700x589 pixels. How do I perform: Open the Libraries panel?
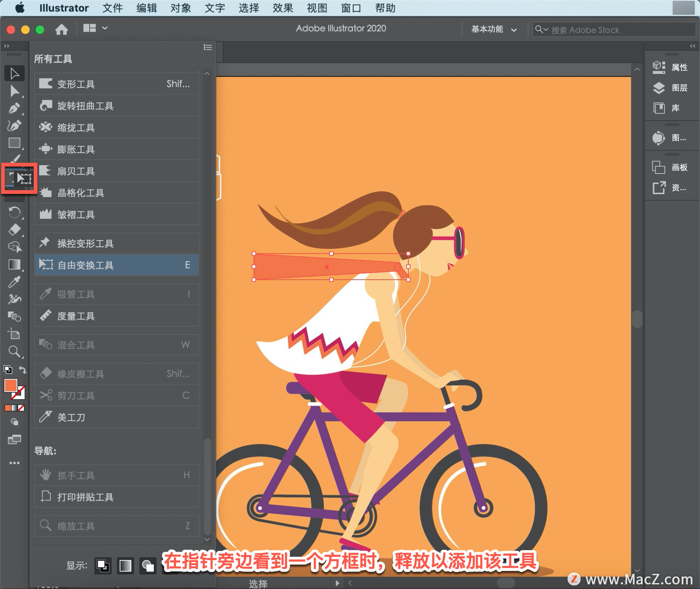coord(666,108)
